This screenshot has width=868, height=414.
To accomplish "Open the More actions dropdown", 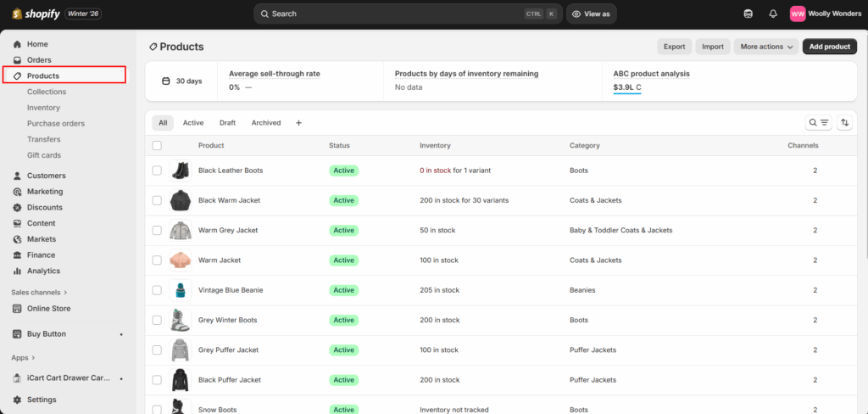I will pos(766,47).
